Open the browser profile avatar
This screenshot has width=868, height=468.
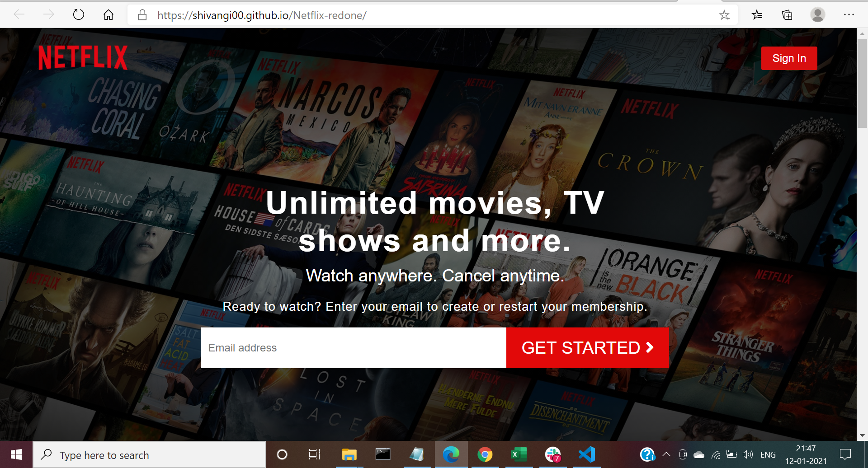pyautogui.click(x=817, y=15)
